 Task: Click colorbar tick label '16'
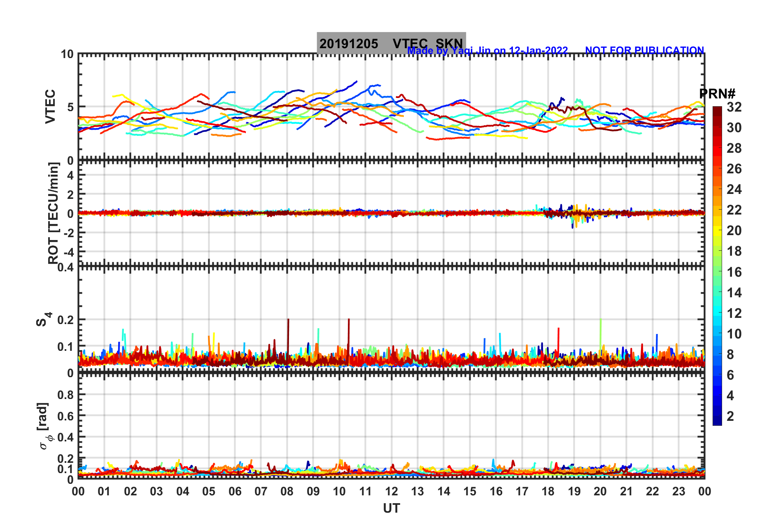(x=734, y=272)
